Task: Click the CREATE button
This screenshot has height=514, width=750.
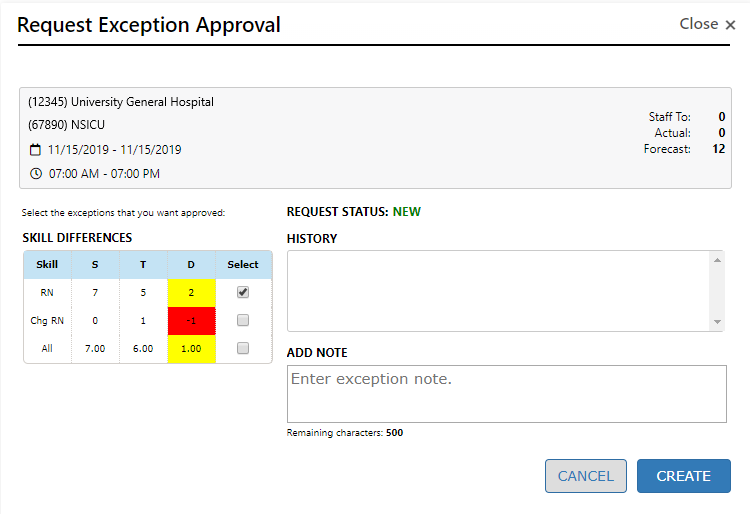Action: point(683,476)
